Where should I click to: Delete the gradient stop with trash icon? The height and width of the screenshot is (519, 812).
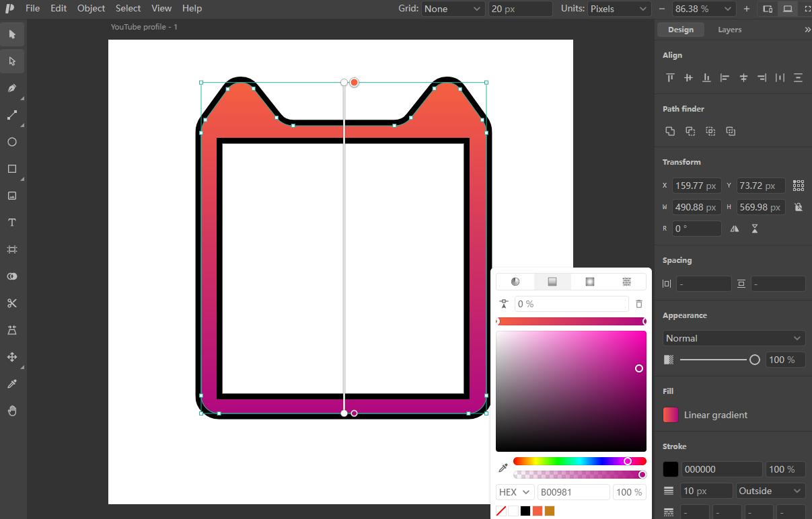point(639,304)
